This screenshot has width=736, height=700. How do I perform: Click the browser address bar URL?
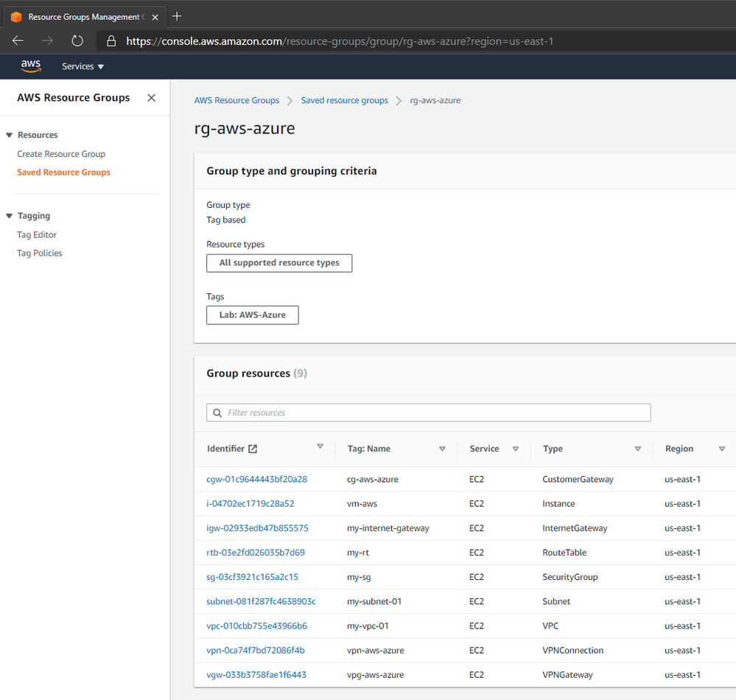tap(340, 41)
